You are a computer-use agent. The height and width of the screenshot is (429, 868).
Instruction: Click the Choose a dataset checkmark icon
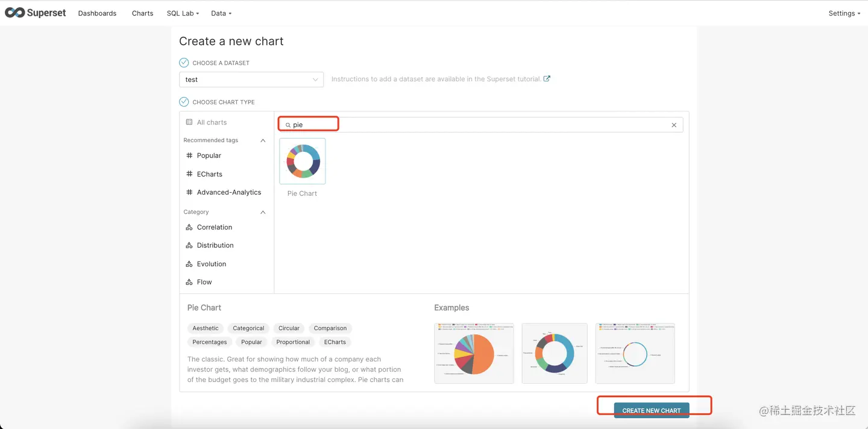[184, 63]
